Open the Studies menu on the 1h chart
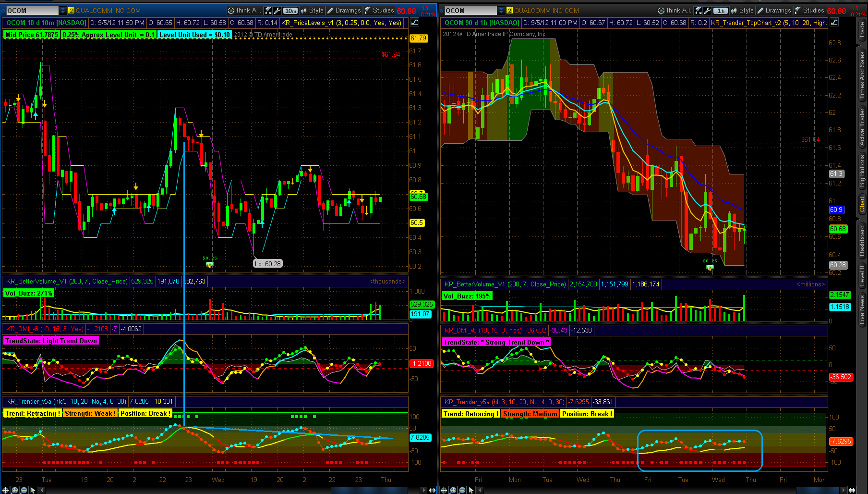Image resolution: width=868 pixels, height=494 pixels. [809, 11]
